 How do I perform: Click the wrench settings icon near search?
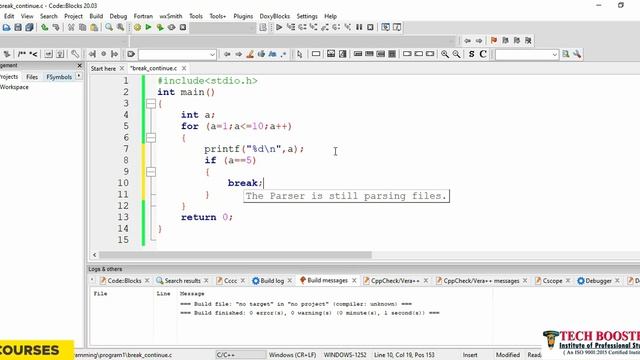point(577,54)
